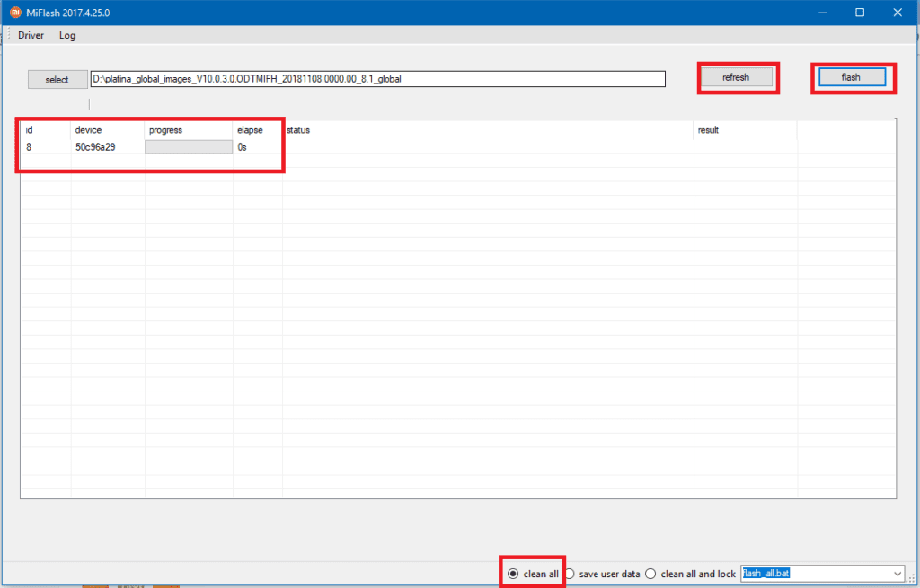Minimize the MiFlash window

click(823, 13)
